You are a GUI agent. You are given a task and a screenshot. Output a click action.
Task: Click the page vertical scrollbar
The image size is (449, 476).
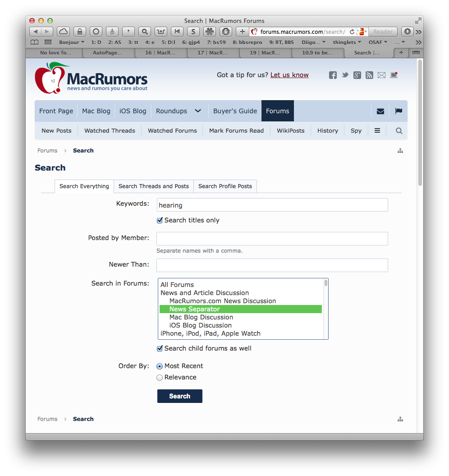point(420,123)
